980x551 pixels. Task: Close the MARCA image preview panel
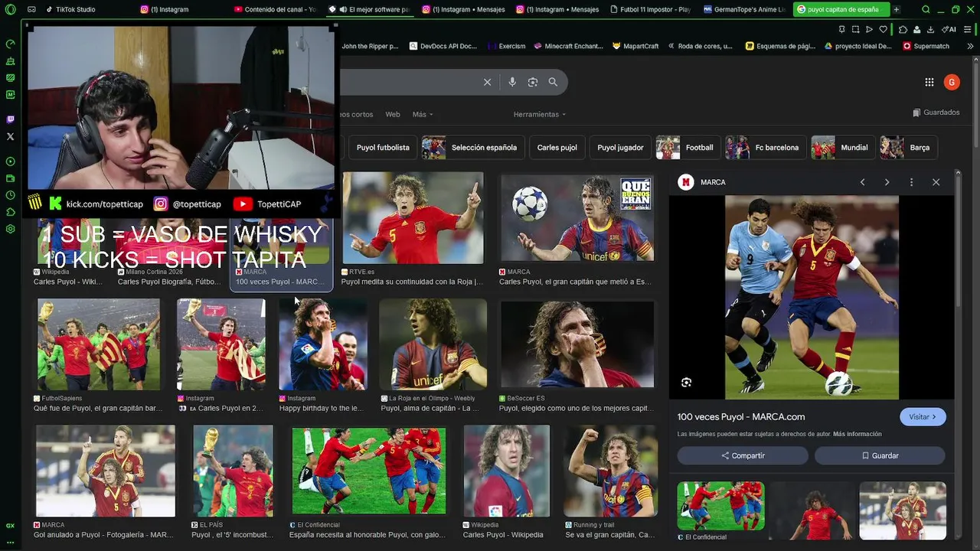pyautogui.click(x=936, y=182)
